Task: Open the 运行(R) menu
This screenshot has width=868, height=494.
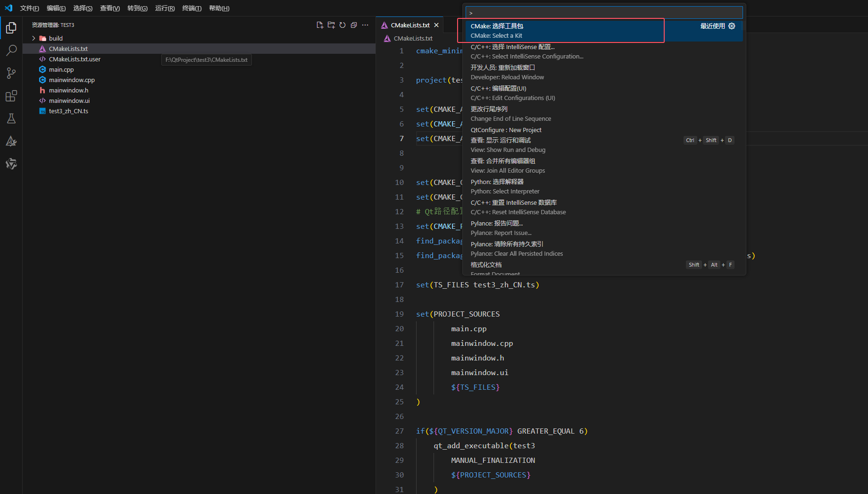Action: point(165,8)
